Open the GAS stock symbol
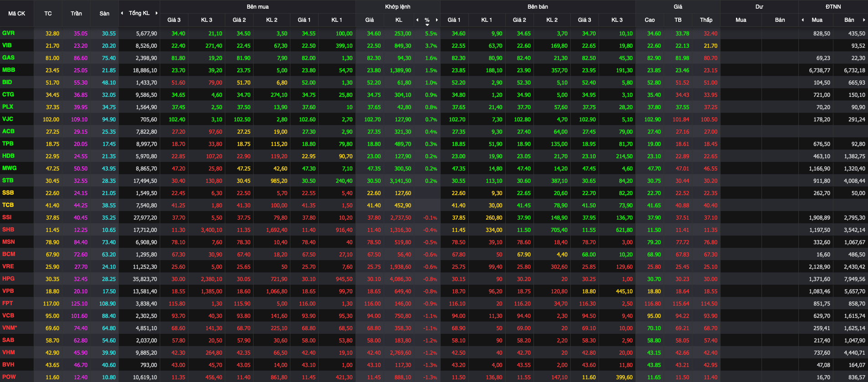The height and width of the screenshot is (382, 868). point(8,58)
